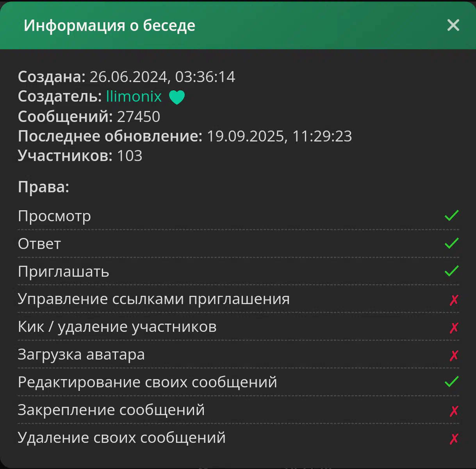Click checkmark for Редактирование своих сообщений
Screen dimensions: 476x469
(x=451, y=382)
